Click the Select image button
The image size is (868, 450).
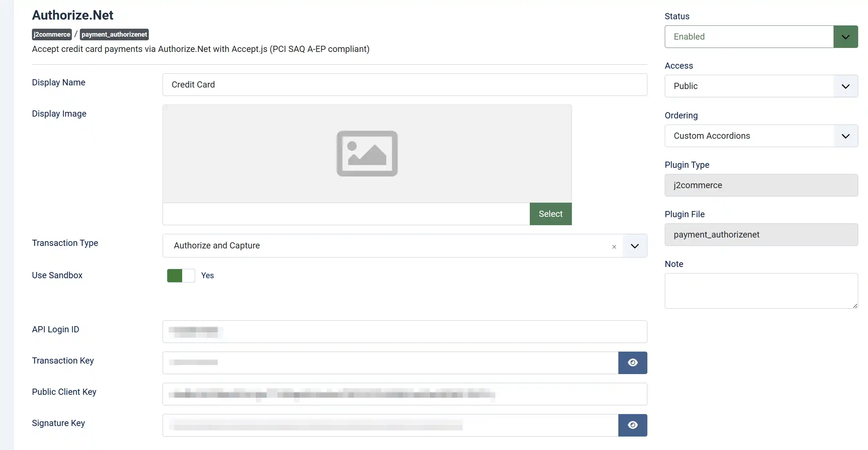[550, 214]
